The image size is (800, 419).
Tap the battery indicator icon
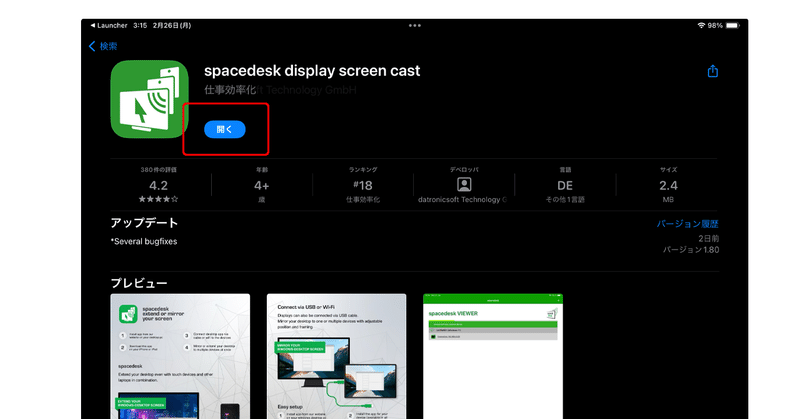[733, 26]
